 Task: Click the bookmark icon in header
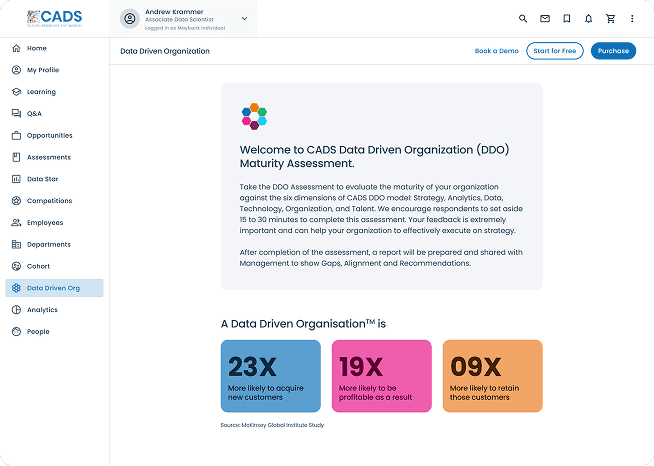(x=566, y=18)
